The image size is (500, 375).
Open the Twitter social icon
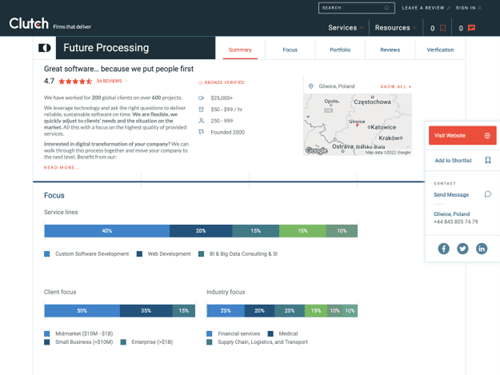point(462,248)
